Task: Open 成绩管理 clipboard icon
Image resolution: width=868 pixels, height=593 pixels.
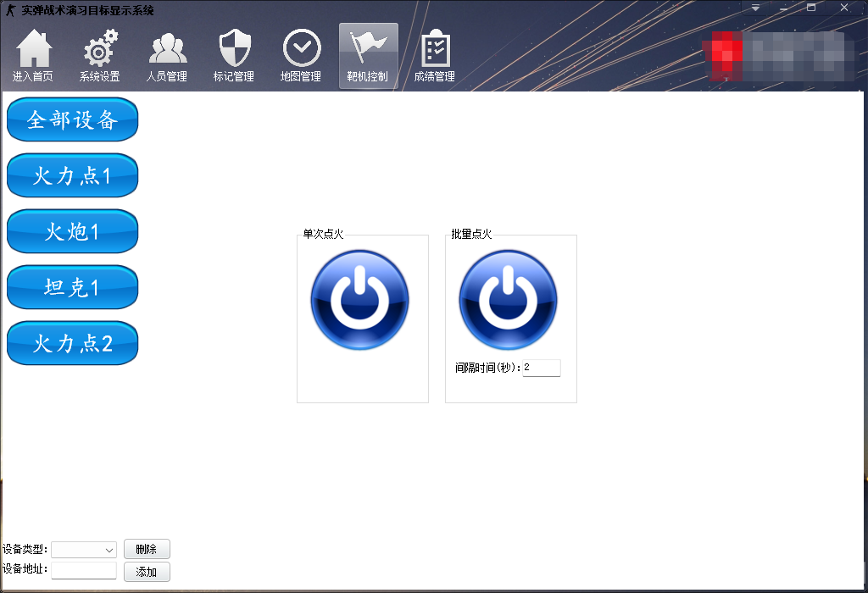Action: coord(435,55)
